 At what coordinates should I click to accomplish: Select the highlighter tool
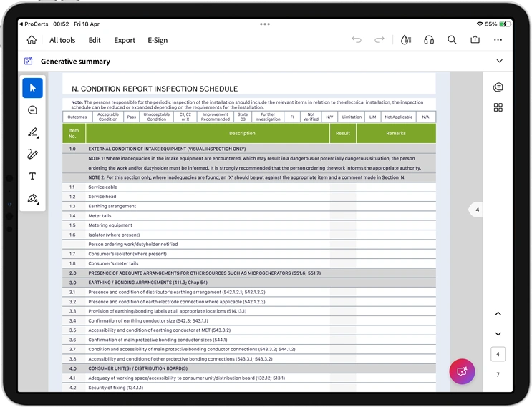pos(32,132)
